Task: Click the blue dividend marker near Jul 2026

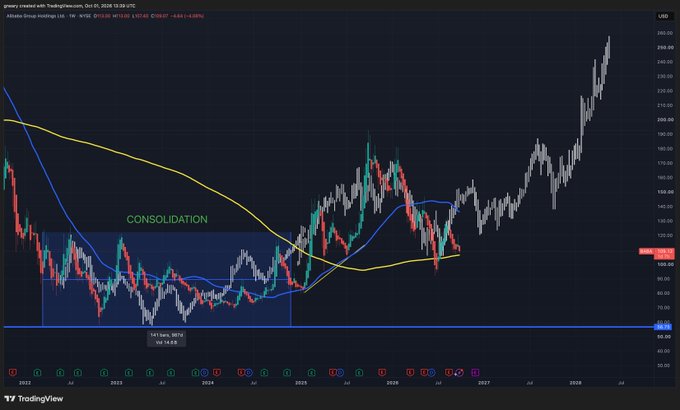Action: tap(432, 372)
